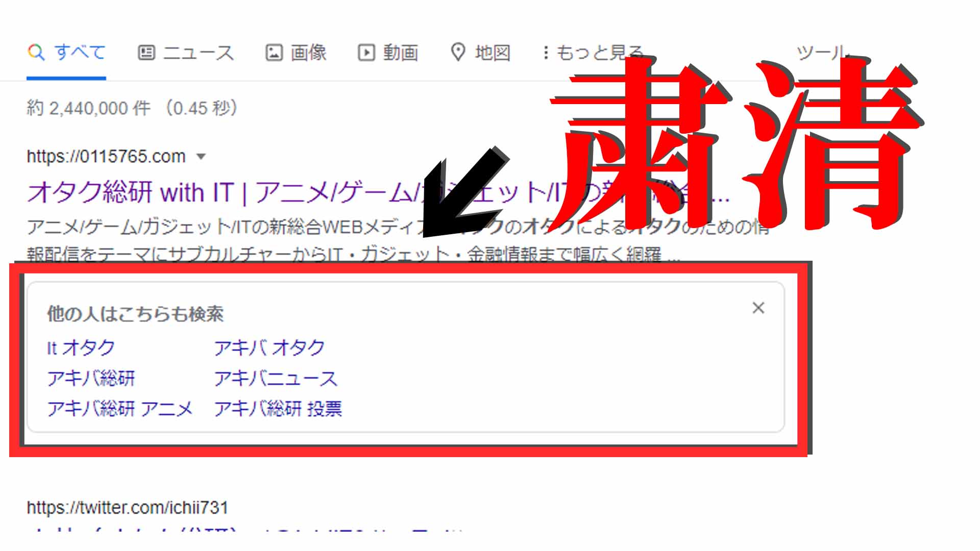Click the https://0115765.com URL text
Viewport: 980px width, 551px height.
(x=106, y=156)
